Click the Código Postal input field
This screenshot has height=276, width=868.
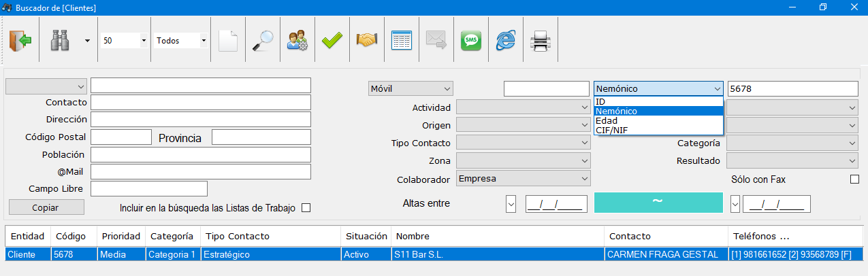point(121,137)
